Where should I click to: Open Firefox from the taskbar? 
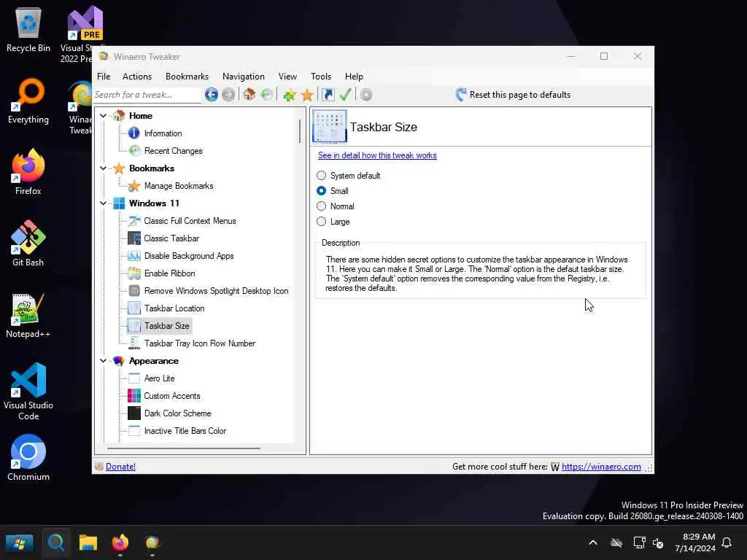(x=120, y=542)
